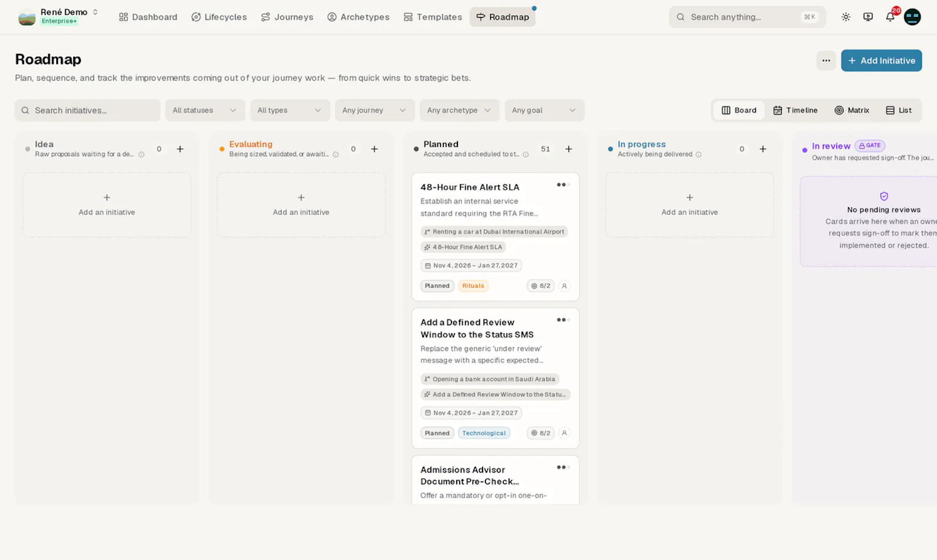Open options on Admissions Advisor card
937x560 pixels.
click(x=563, y=468)
